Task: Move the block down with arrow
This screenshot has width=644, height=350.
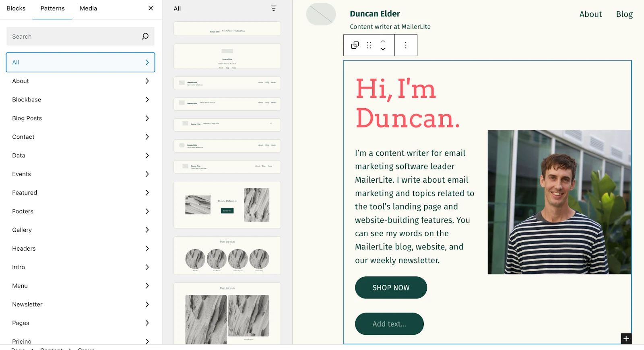Action: coord(383,49)
